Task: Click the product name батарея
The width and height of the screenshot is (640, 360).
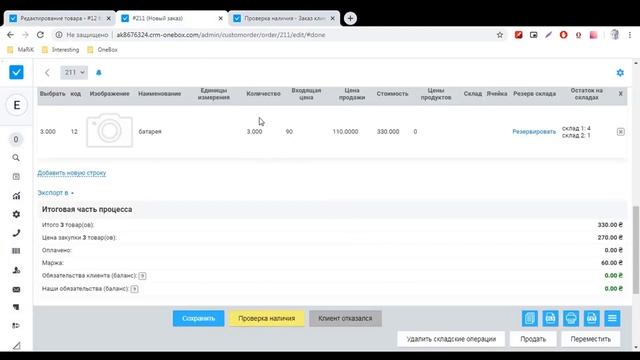Action: click(150, 131)
